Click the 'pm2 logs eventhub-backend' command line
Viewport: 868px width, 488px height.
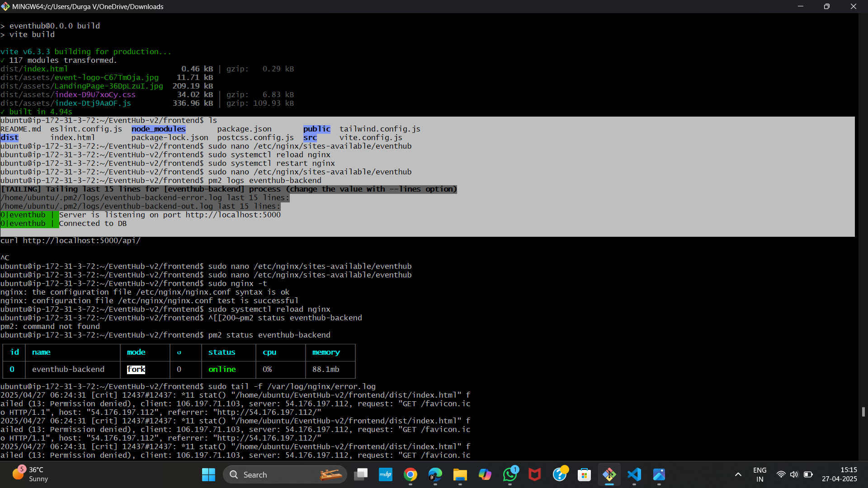point(265,180)
